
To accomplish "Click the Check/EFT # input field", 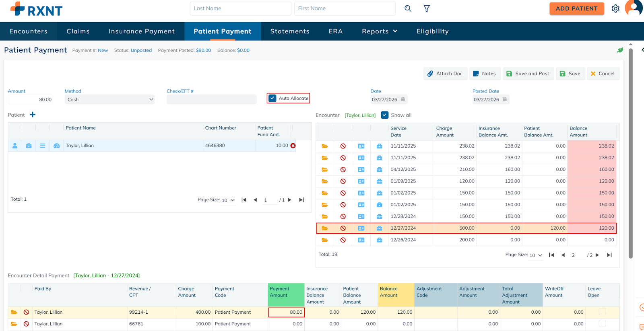I will tap(211, 99).
